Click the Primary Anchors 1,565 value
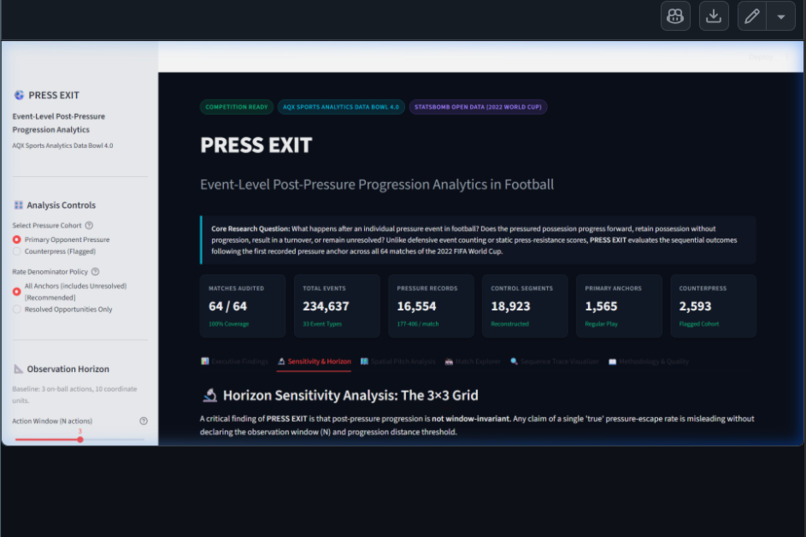806x537 pixels. click(601, 306)
